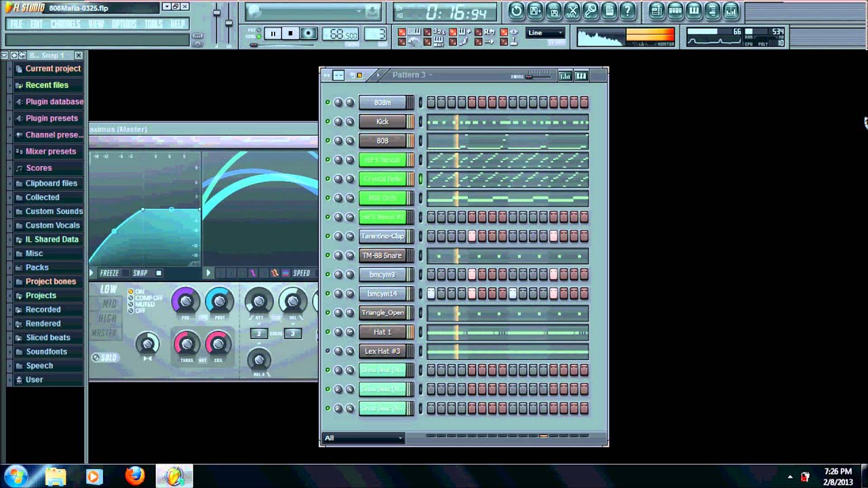This screenshot has width=868, height=488.
Task: Click the Maximus POST gain knob
Action: pyautogui.click(x=218, y=301)
